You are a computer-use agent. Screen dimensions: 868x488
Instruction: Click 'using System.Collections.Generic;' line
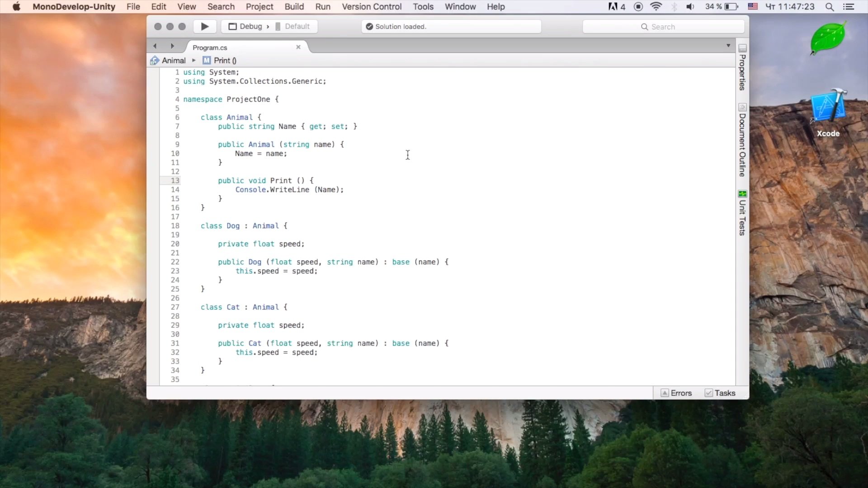pyautogui.click(x=255, y=81)
